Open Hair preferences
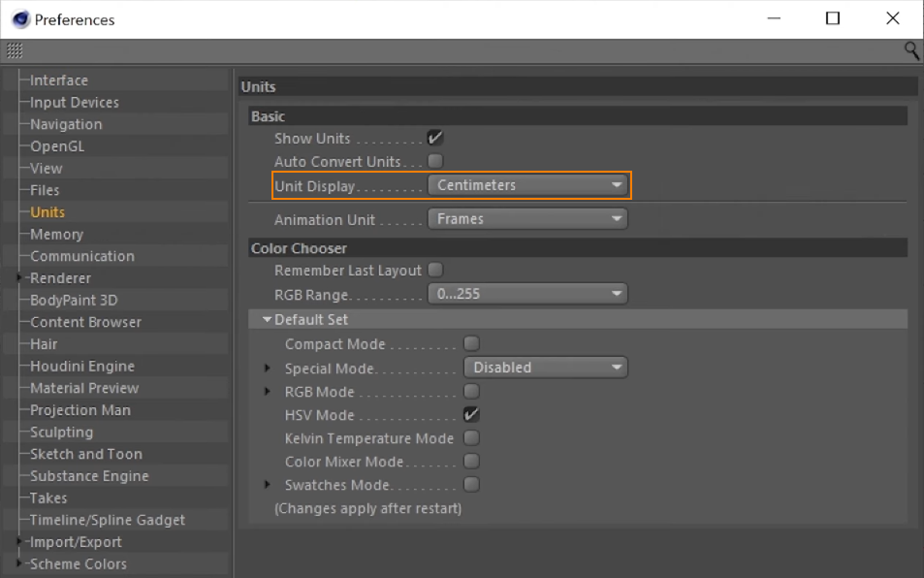Viewport: 924px width, 578px height. 44,344
